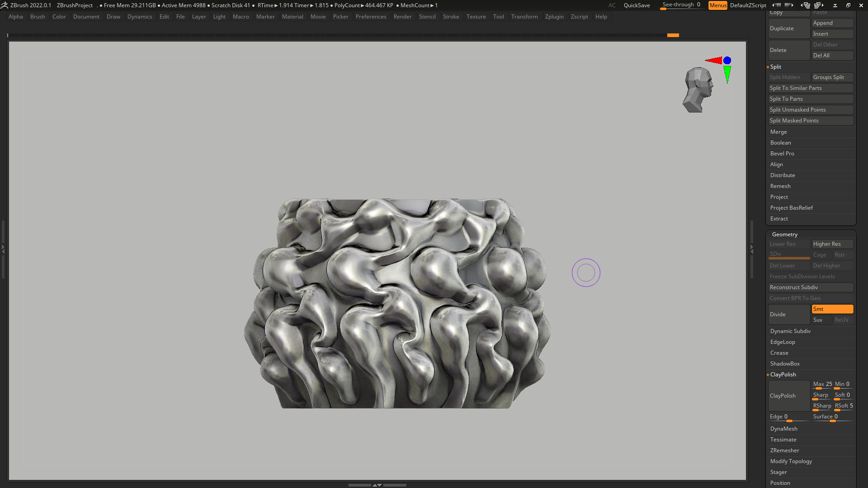This screenshot has width=868, height=488.
Task: Toggle the Suv smooth UV option
Action: 821,320
